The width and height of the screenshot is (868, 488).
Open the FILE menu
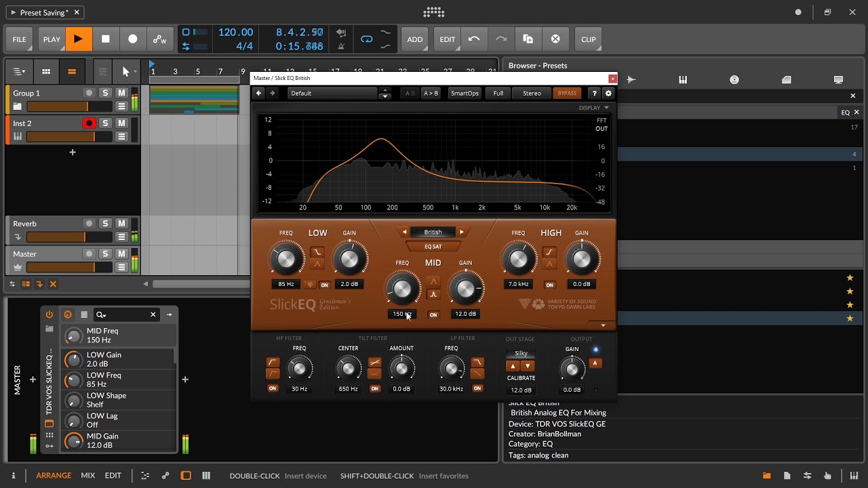(x=20, y=39)
